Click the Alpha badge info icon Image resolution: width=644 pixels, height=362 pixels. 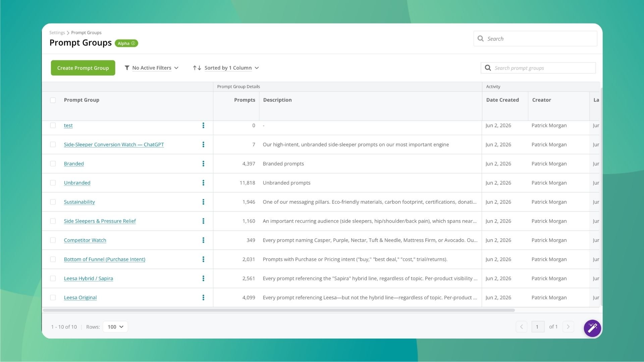click(133, 43)
